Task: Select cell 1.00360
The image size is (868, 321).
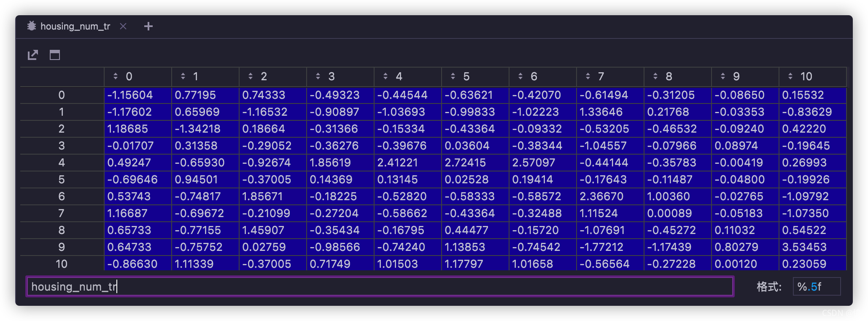Action: click(678, 196)
